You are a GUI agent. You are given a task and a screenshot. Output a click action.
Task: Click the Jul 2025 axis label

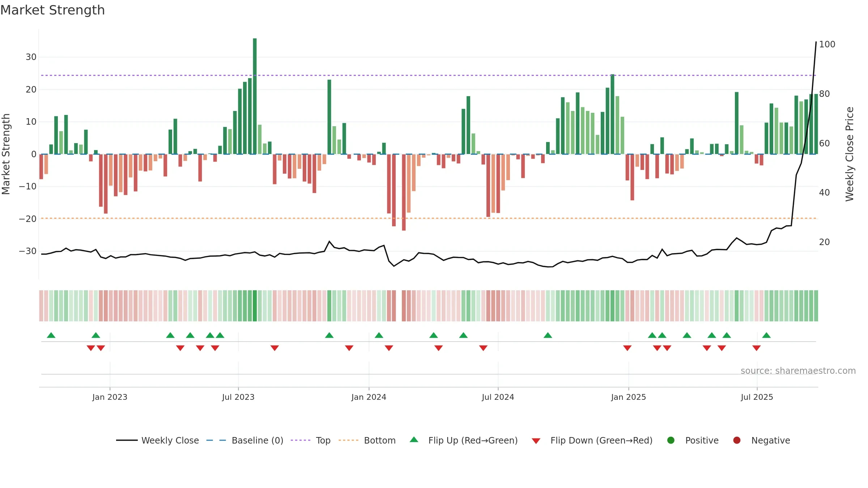pyautogui.click(x=757, y=397)
